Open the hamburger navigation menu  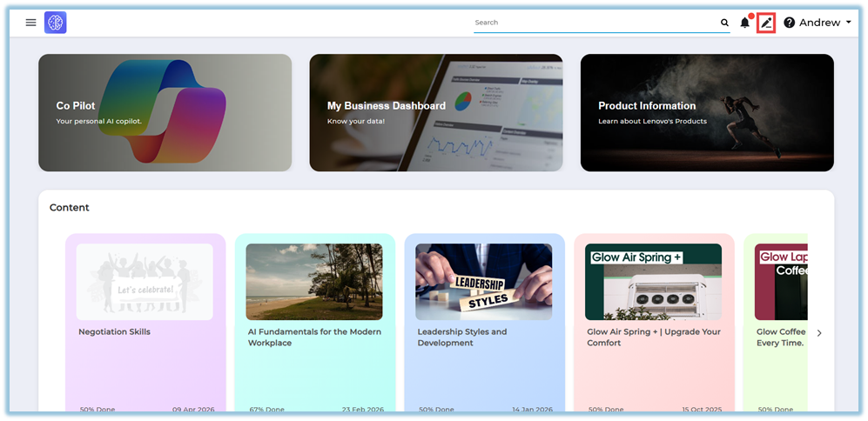click(31, 23)
